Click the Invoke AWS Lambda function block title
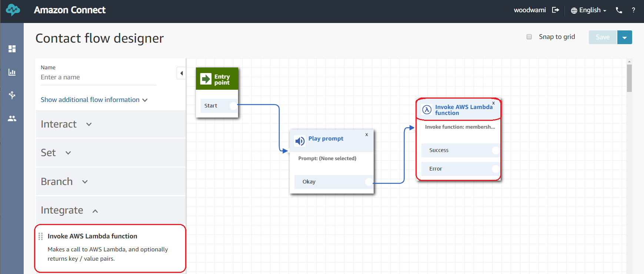 click(x=464, y=110)
